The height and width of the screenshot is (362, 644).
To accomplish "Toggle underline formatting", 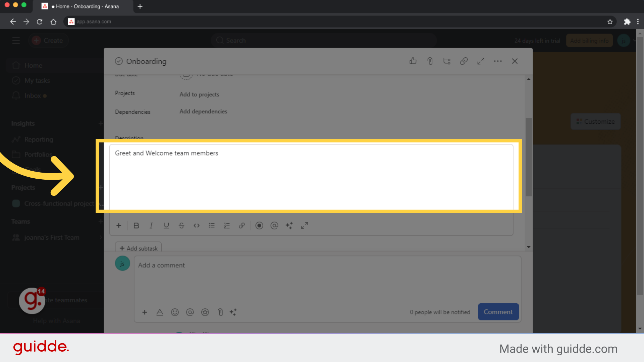I will [x=166, y=226].
